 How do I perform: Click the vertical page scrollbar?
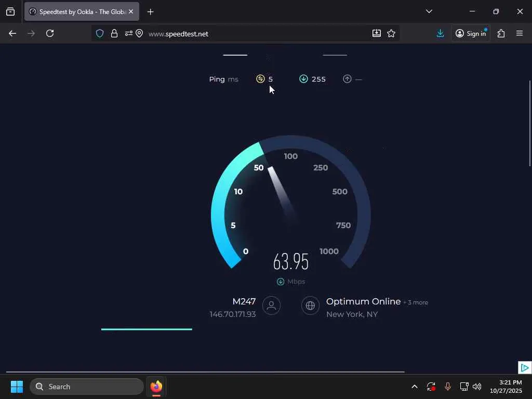pyautogui.click(x=530, y=124)
